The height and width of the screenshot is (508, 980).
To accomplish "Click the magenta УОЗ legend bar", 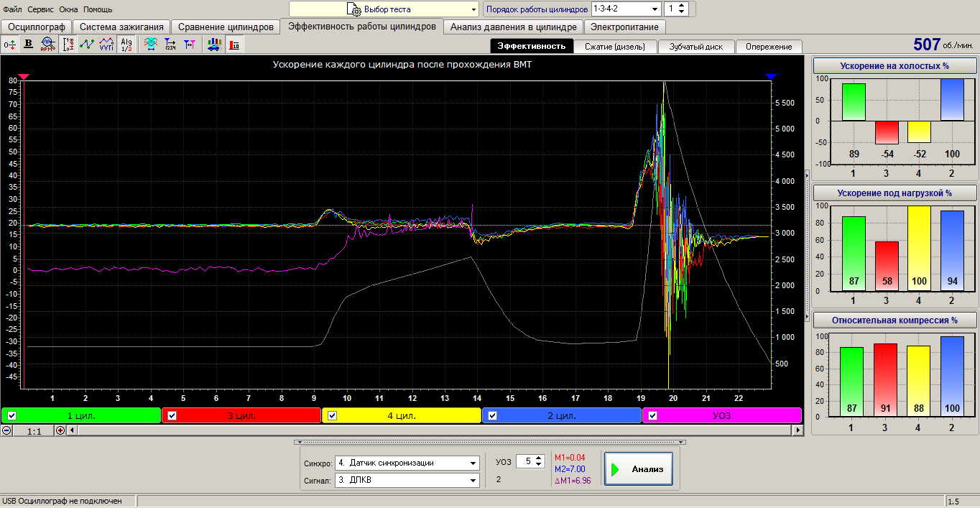I will tap(722, 415).
